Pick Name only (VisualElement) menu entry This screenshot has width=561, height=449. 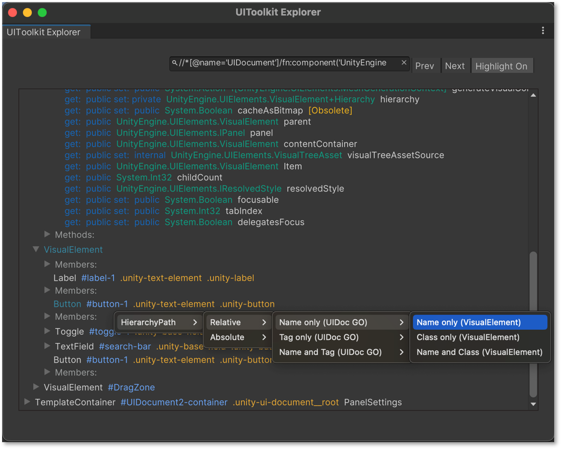[x=480, y=322]
